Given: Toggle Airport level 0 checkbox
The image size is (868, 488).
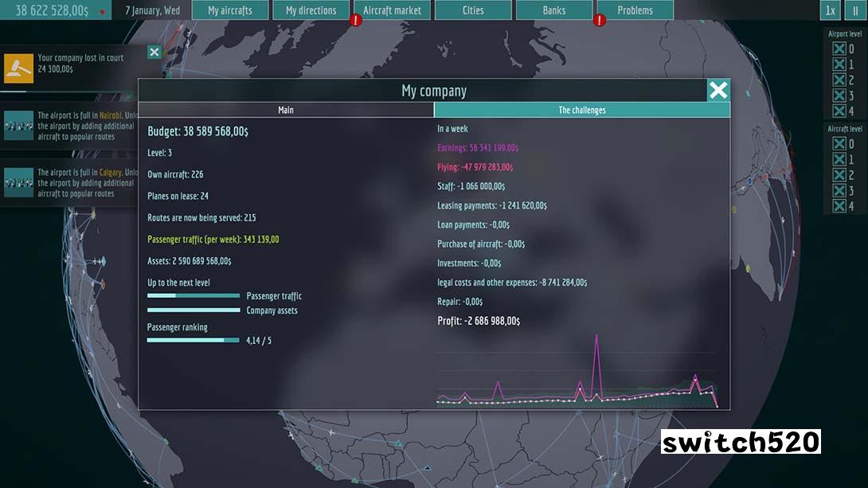Looking at the screenshot, I should (839, 49).
